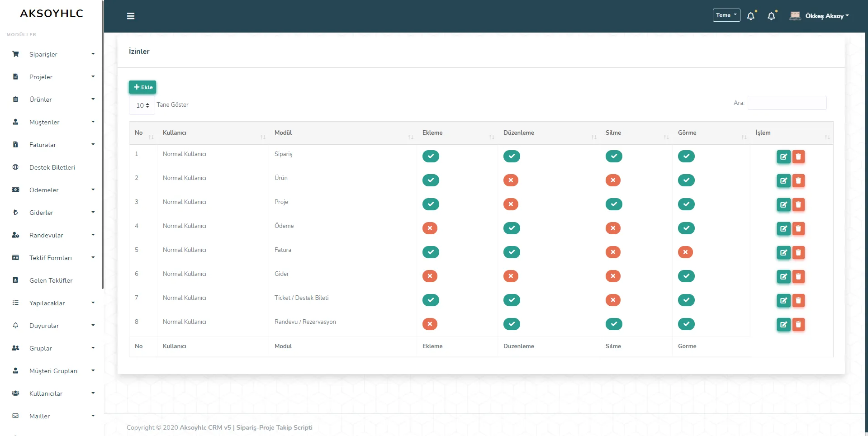The image size is (868, 436).
Task: Click the Ödemeler money icon
Action: coord(15,190)
